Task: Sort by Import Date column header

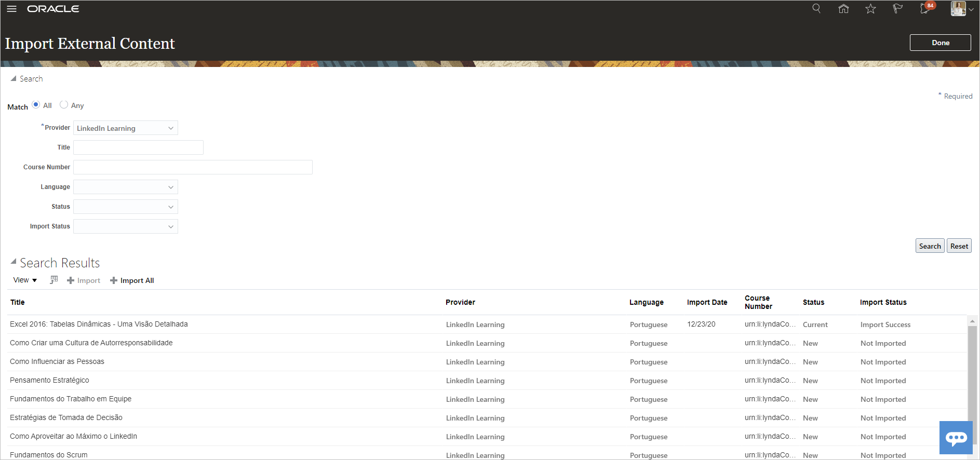Action: coord(707,302)
